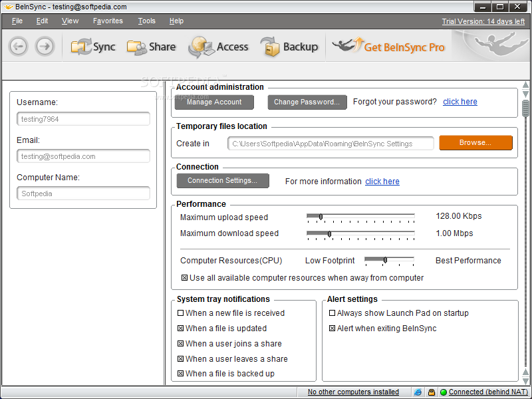Open the Access remote computer section

point(219,47)
